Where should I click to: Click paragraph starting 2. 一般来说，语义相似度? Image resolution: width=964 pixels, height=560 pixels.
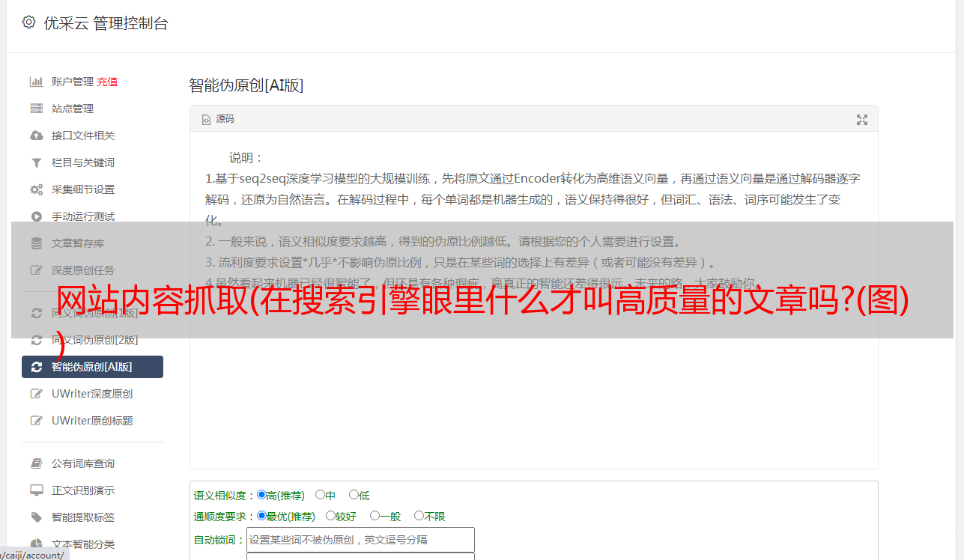(443, 242)
